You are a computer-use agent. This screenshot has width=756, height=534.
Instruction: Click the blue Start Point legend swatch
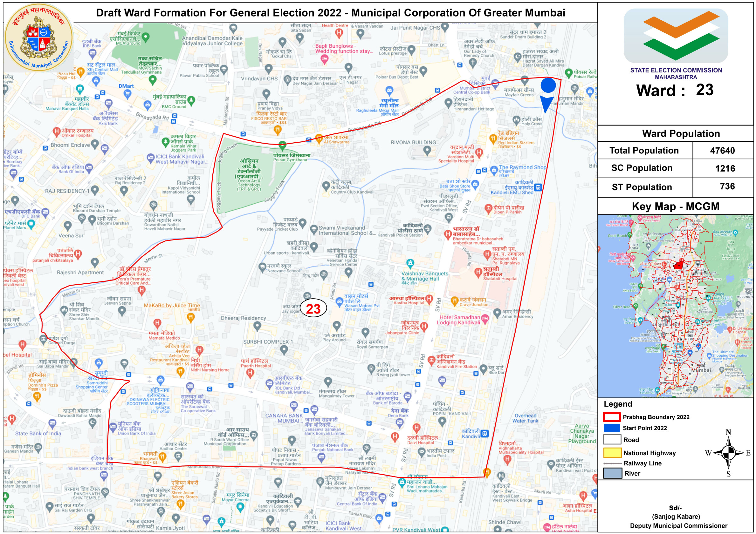pyautogui.click(x=612, y=428)
